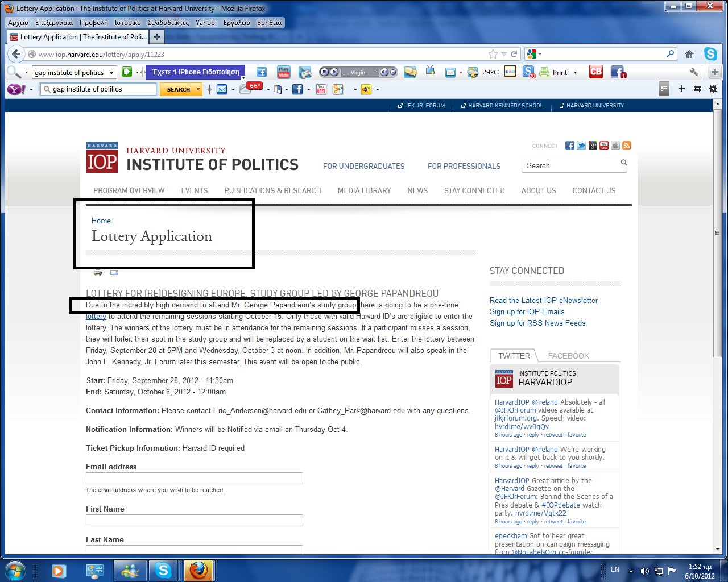Focus the First Name input field
This screenshot has width=728, height=582.
195,521
